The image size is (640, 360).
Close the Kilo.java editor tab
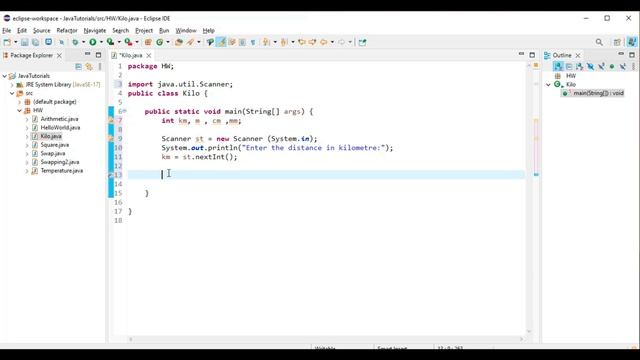click(149, 55)
